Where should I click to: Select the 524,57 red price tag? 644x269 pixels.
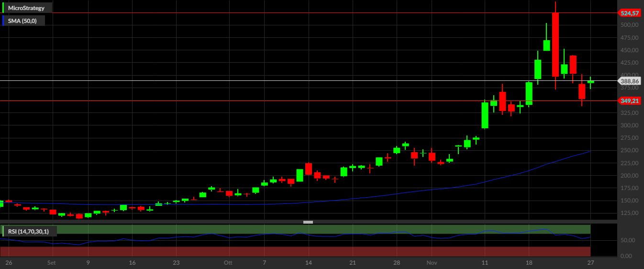(628, 13)
